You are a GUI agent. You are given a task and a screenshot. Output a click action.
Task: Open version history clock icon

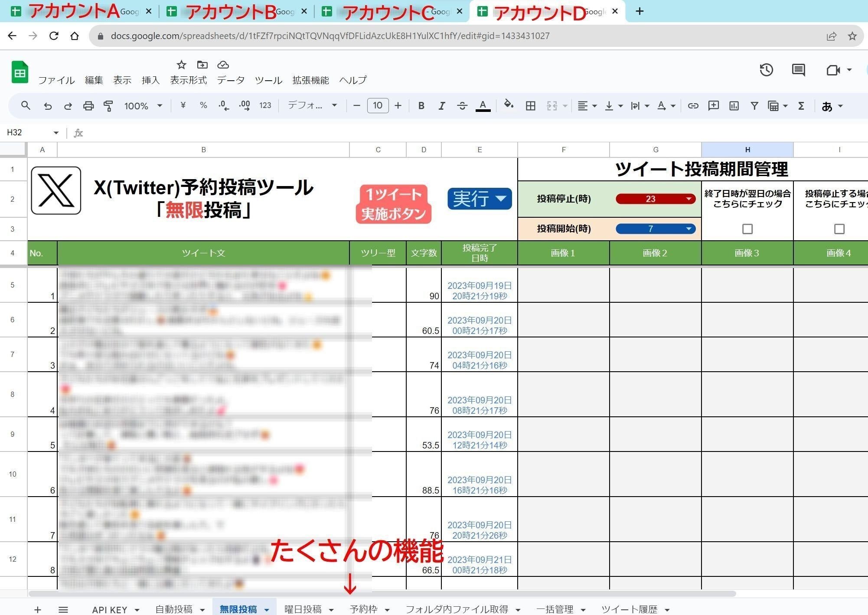[766, 70]
